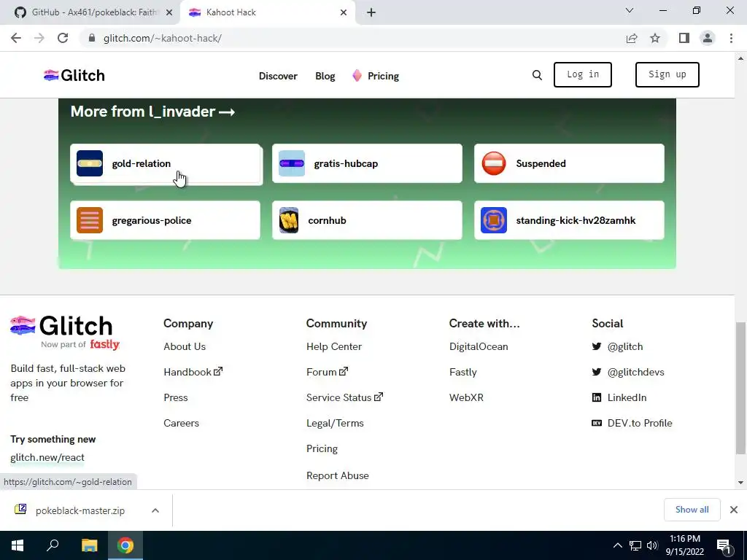This screenshot has height=560, width=747.
Task: Click the network icon in system tray
Action: pyautogui.click(x=635, y=545)
